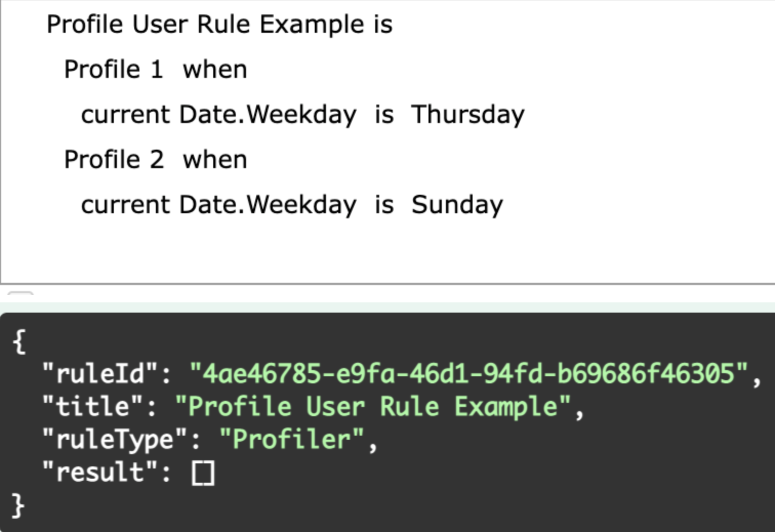This screenshot has height=532, width=775.
Task: Click the empty result array brackets
Action: pyautogui.click(x=203, y=473)
